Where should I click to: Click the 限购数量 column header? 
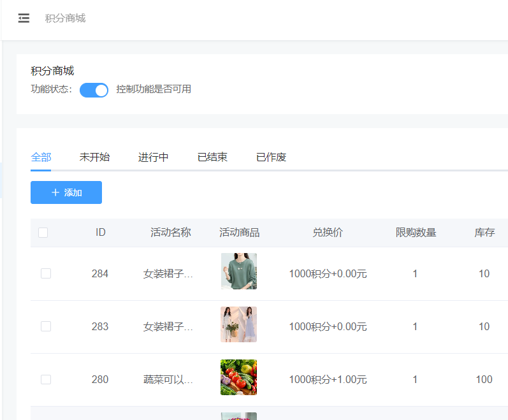point(416,232)
